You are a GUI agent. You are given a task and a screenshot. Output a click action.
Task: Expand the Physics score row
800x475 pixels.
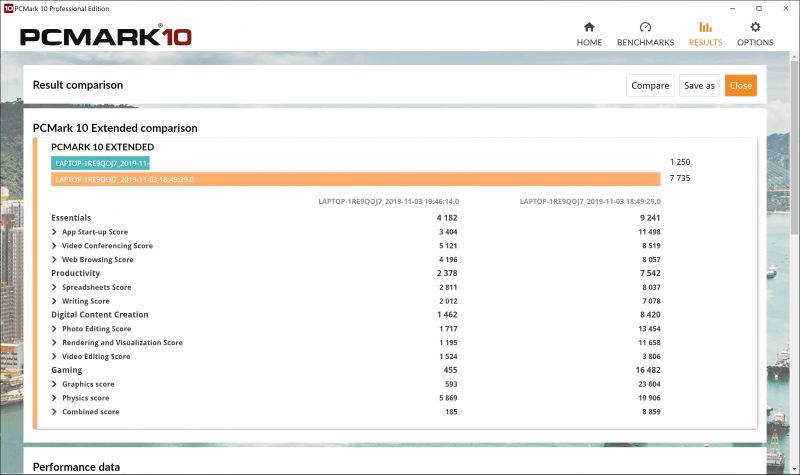coord(54,397)
